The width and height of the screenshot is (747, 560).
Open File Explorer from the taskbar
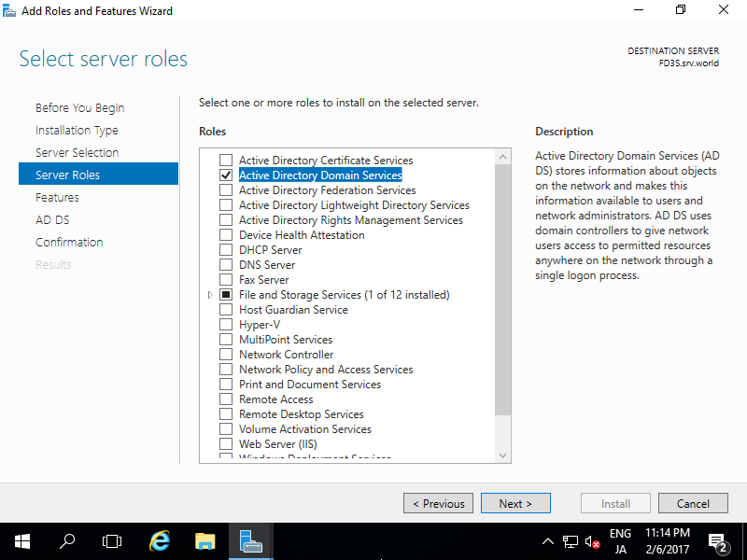[205, 541]
